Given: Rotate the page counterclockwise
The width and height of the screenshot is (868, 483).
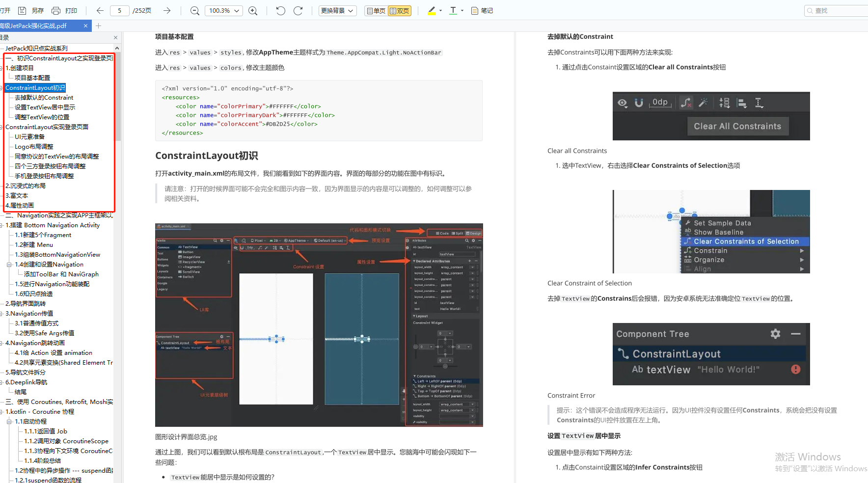Looking at the screenshot, I should [x=280, y=10].
